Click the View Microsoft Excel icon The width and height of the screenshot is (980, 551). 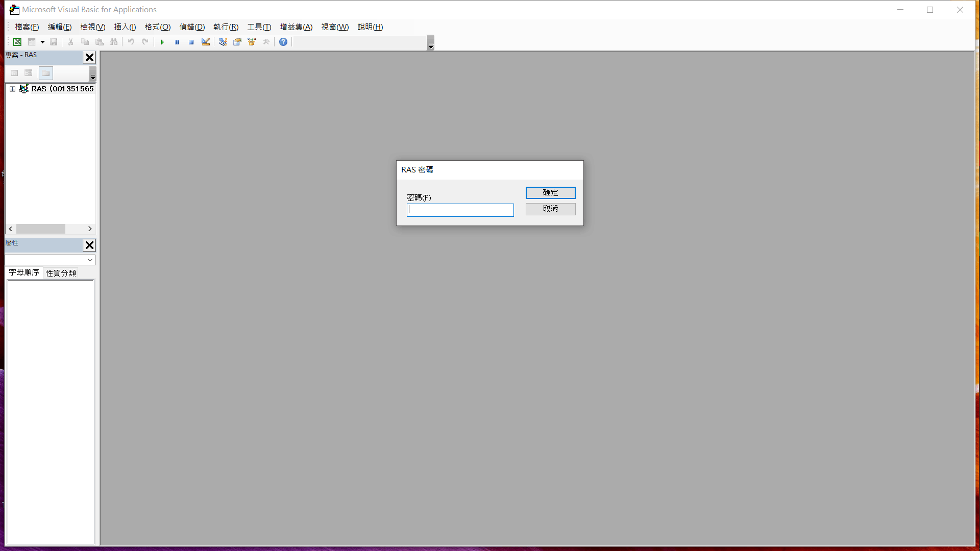click(17, 42)
